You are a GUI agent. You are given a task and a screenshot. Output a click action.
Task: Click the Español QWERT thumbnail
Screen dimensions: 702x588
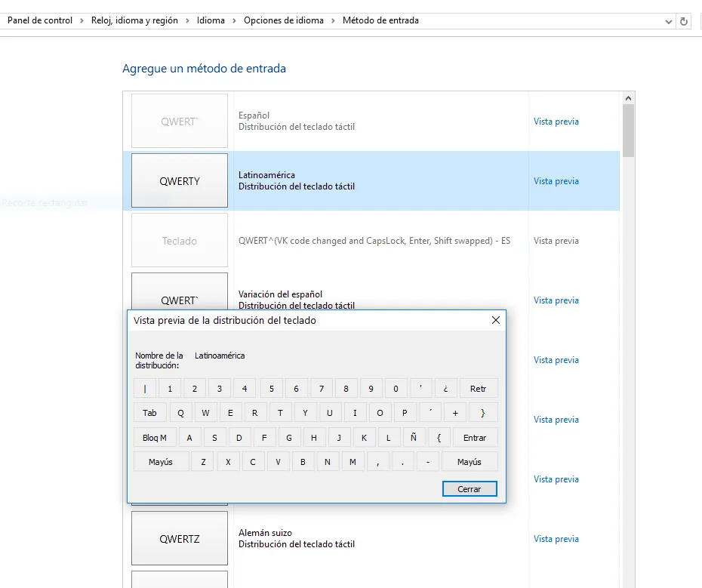180,121
